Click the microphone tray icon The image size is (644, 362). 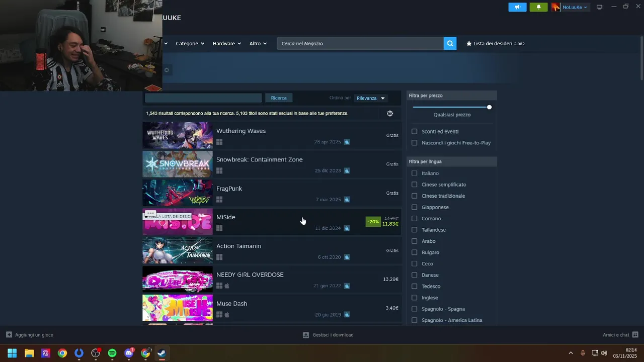click(583, 353)
